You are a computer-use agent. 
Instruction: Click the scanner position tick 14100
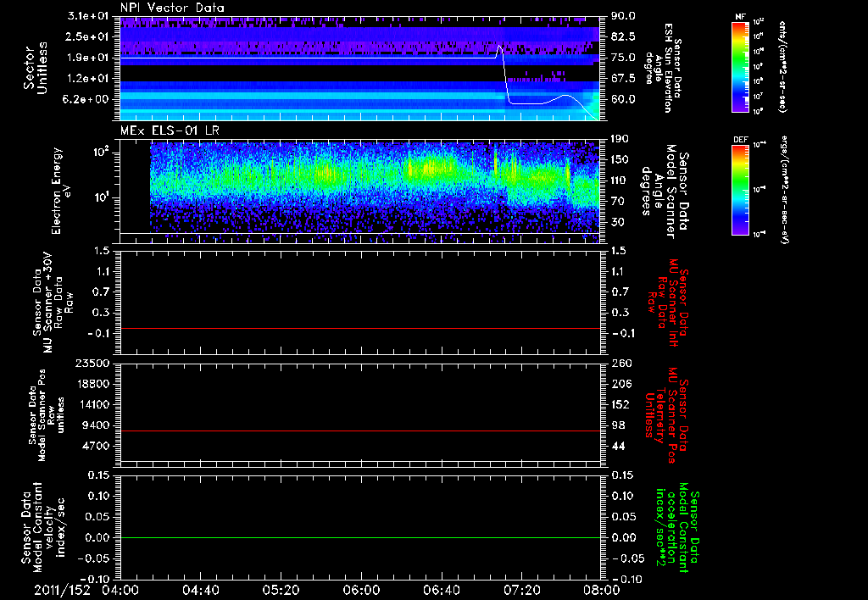pos(93,404)
